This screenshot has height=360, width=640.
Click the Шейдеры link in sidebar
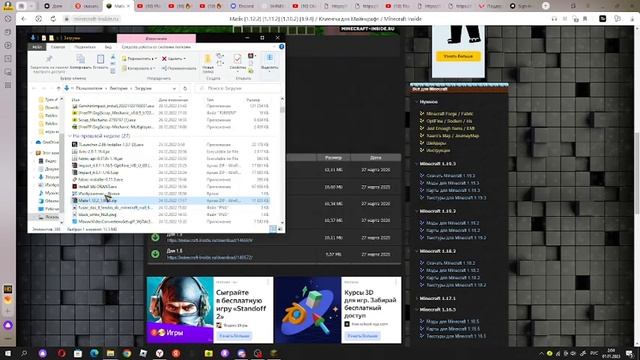436,143
